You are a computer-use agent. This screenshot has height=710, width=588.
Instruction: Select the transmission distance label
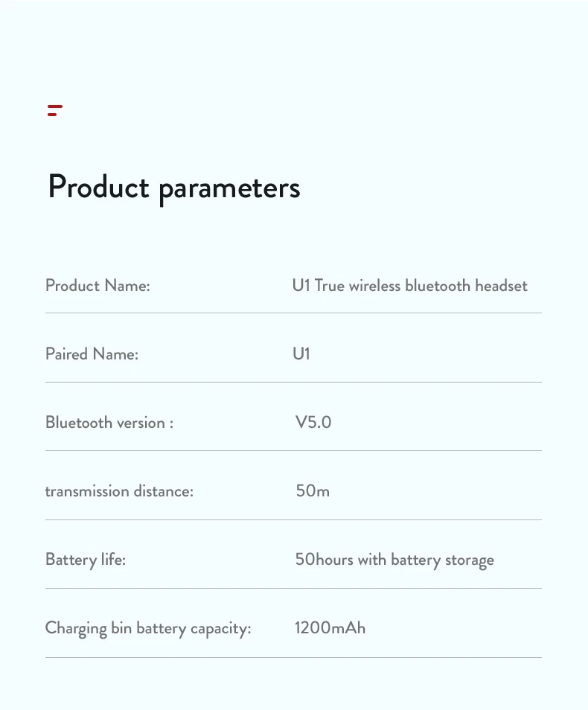pos(119,491)
